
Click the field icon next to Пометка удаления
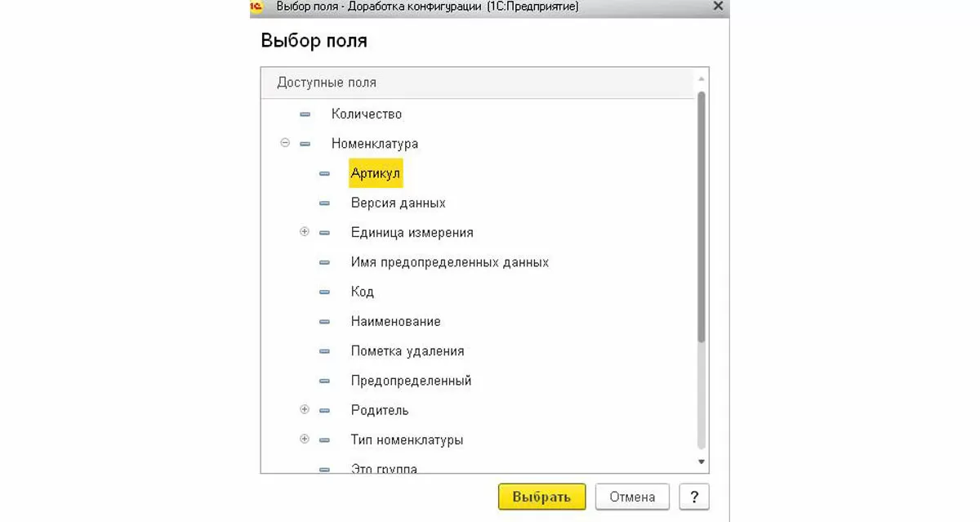click(x=324, y=351)
